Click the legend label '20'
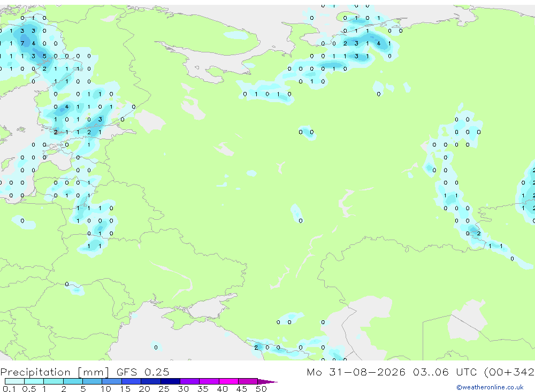 click(x=144, y=389)
